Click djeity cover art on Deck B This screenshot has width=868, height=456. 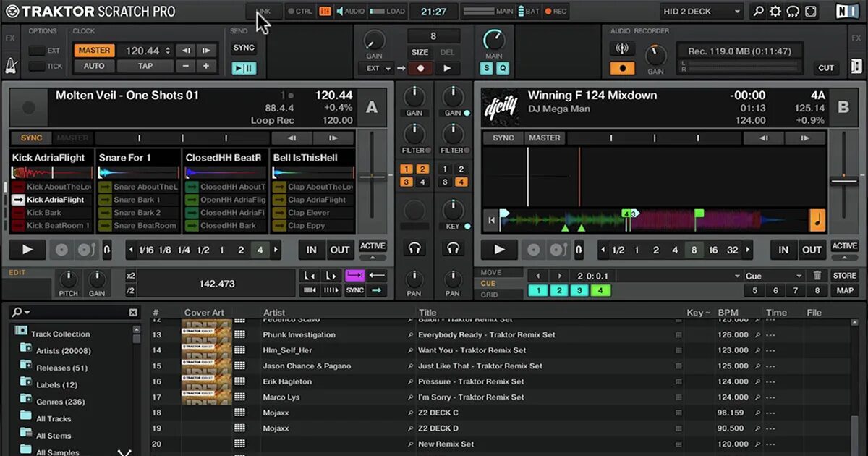[500, 107]
